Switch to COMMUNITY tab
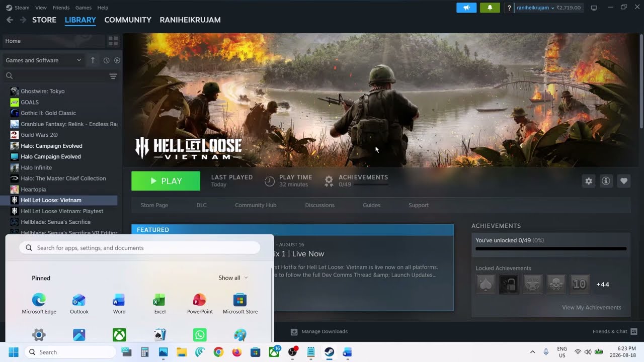644x362 pixels. click(x=128, y=20)
